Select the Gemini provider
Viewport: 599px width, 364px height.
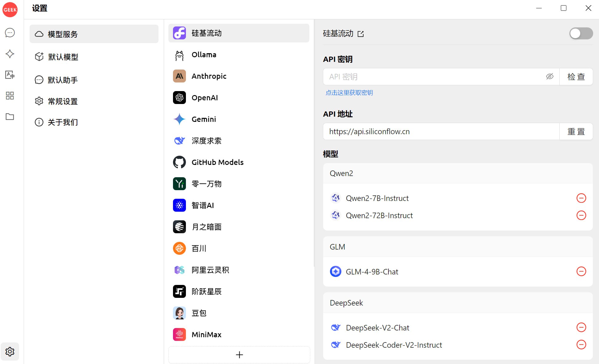[239, 119]
